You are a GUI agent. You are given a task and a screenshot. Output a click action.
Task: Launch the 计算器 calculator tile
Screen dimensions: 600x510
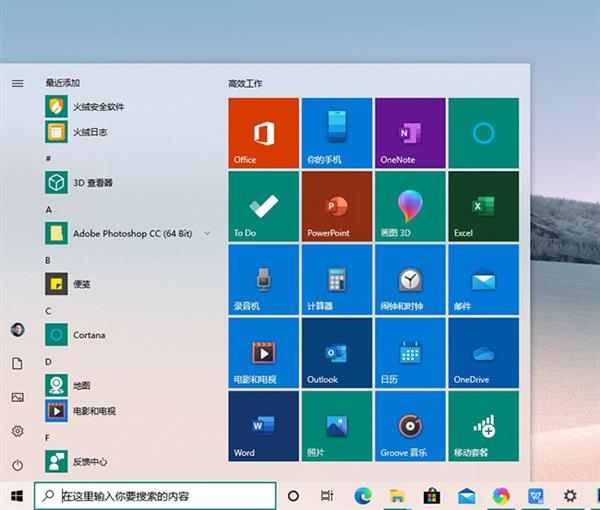(x=337, y=280)
